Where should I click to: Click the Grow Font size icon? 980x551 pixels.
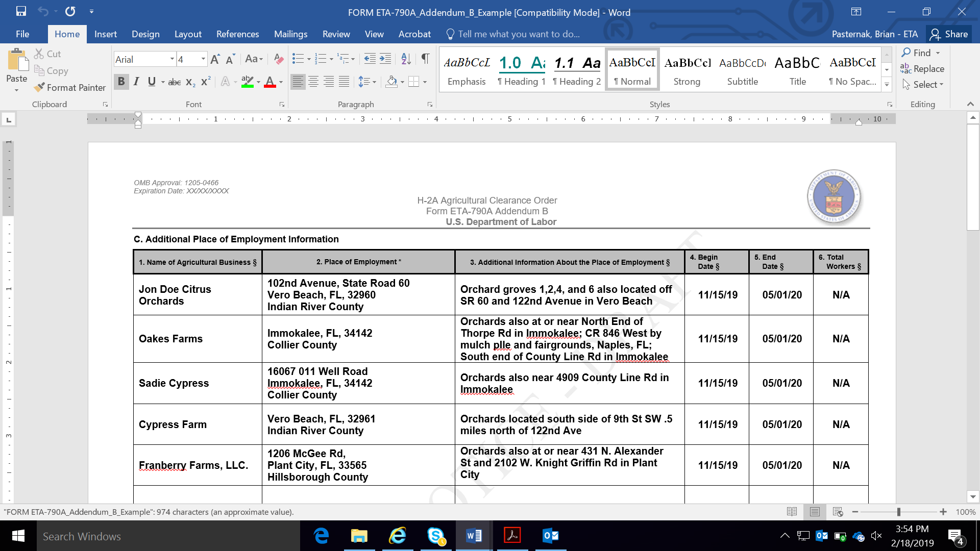215,59
